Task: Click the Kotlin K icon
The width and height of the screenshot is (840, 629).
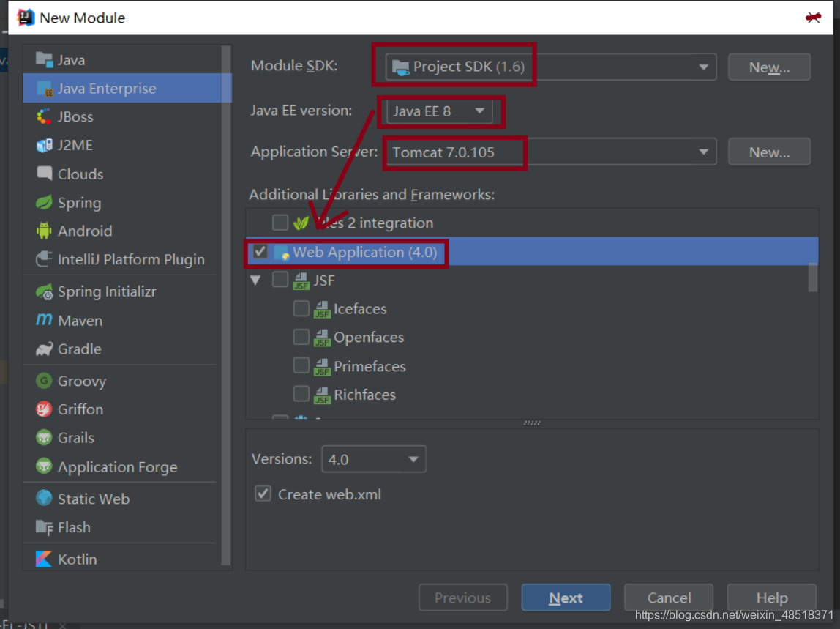Action: pos(44,559)
